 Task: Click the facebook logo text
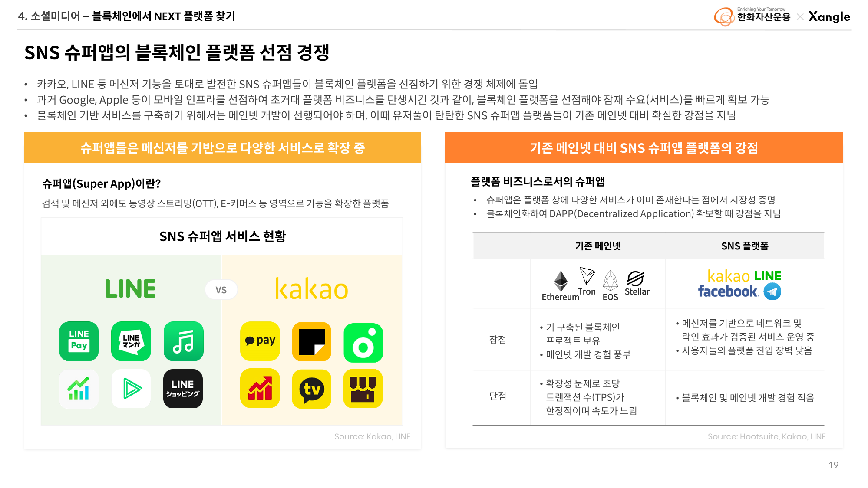(x=728, y=291)
